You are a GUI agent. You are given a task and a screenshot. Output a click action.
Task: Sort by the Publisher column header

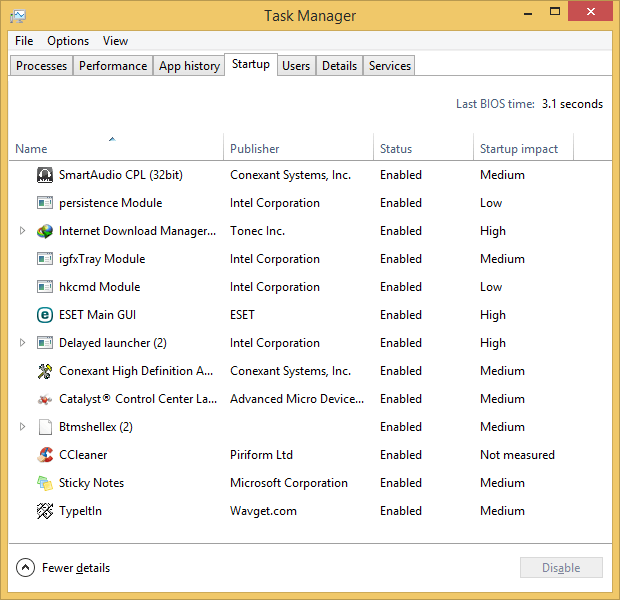click(299, 147)
